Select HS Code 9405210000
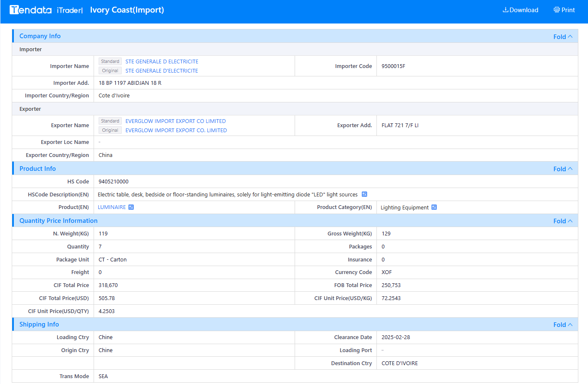The image size is (588, 384). click(113, 181)
